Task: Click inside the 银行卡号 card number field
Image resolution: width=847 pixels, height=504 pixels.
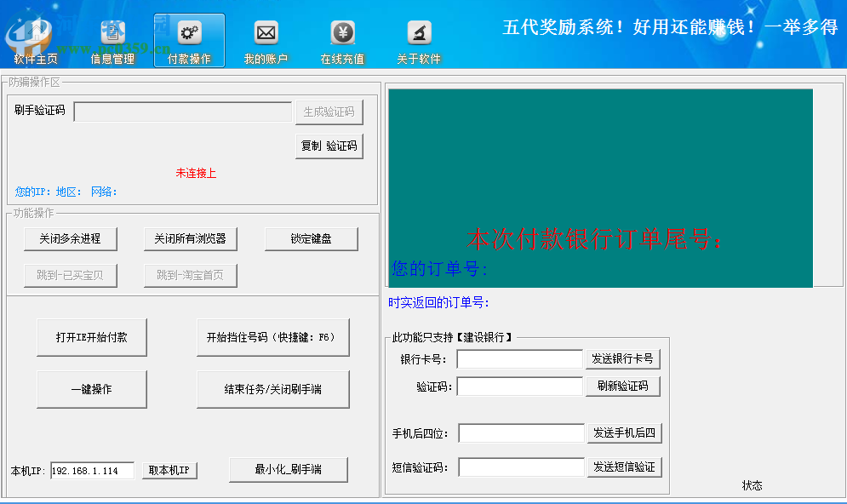Action: tap(519, 358)
